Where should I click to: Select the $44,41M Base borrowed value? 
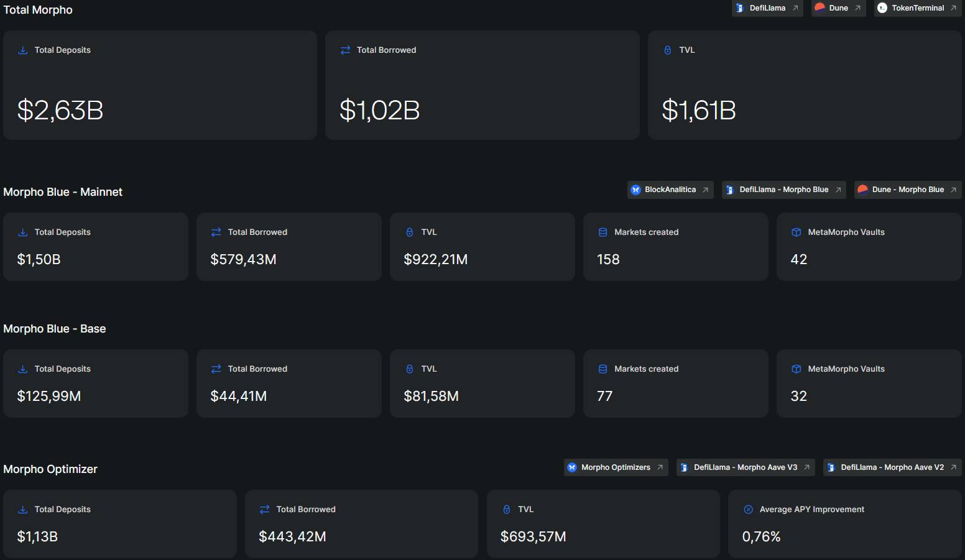coord(238,397)
